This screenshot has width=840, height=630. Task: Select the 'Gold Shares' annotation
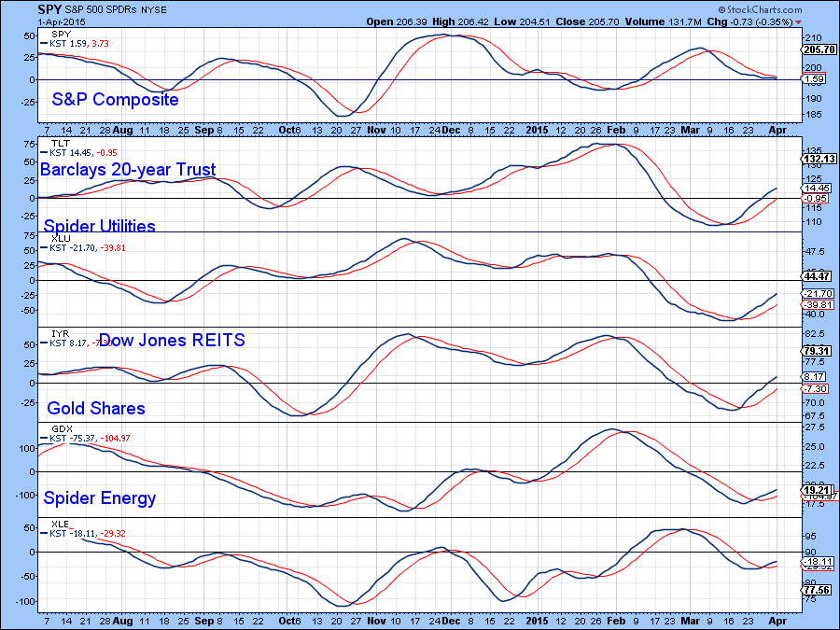pos(96,408)
